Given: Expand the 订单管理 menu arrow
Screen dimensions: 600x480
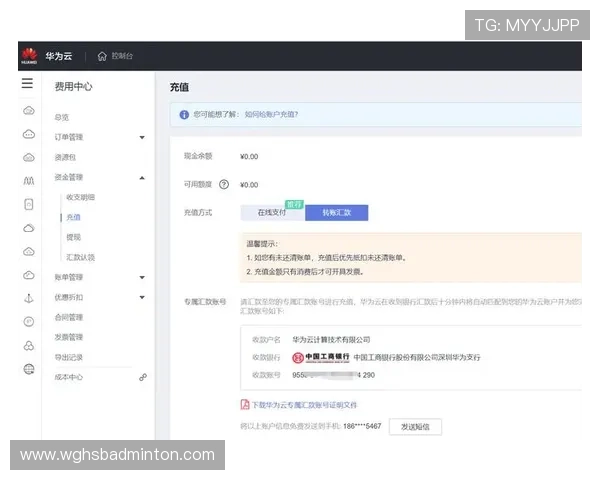Looking at the screenshot, I should tap(142, 137).
